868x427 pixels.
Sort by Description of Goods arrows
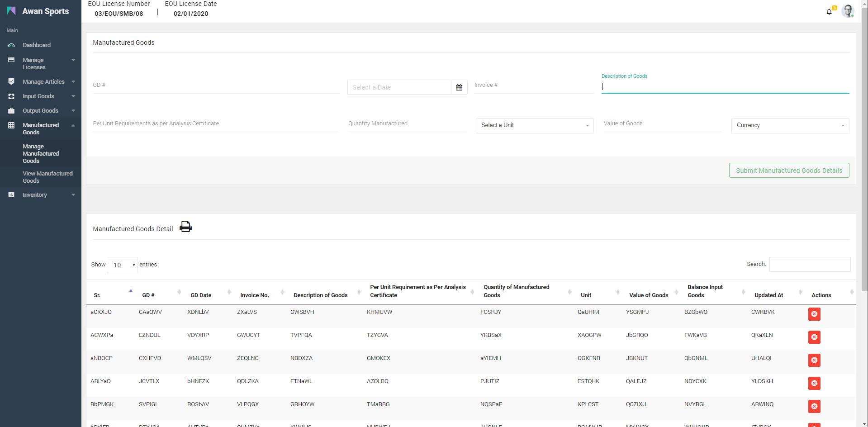pos(359,292)
